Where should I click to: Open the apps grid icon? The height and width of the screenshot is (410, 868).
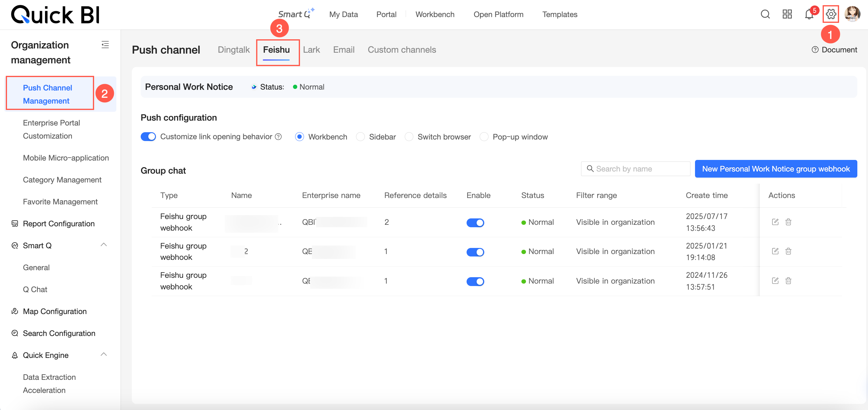[787, 14]
